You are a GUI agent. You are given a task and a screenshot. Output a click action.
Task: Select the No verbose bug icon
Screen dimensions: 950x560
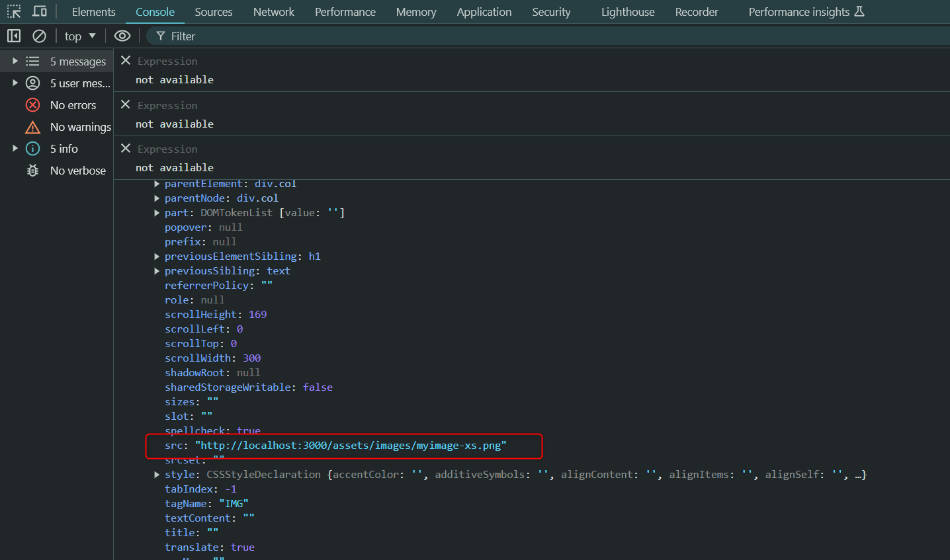32,170
